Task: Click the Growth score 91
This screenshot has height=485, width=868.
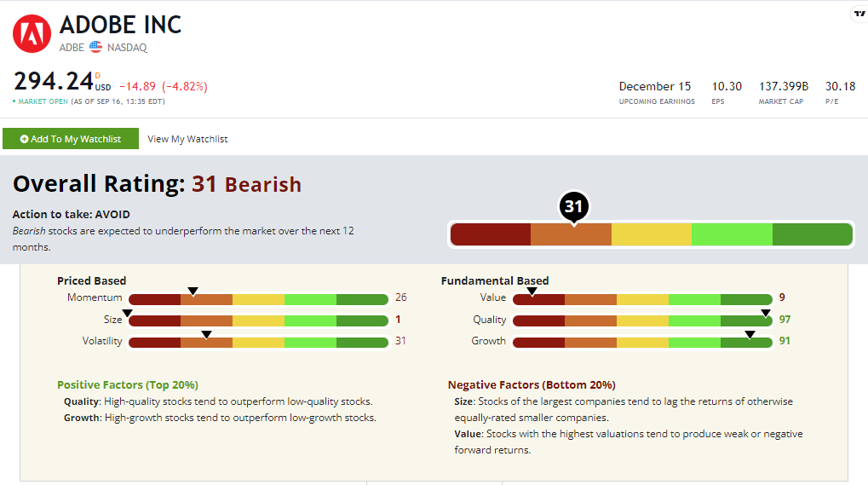Action: (785, 341)
